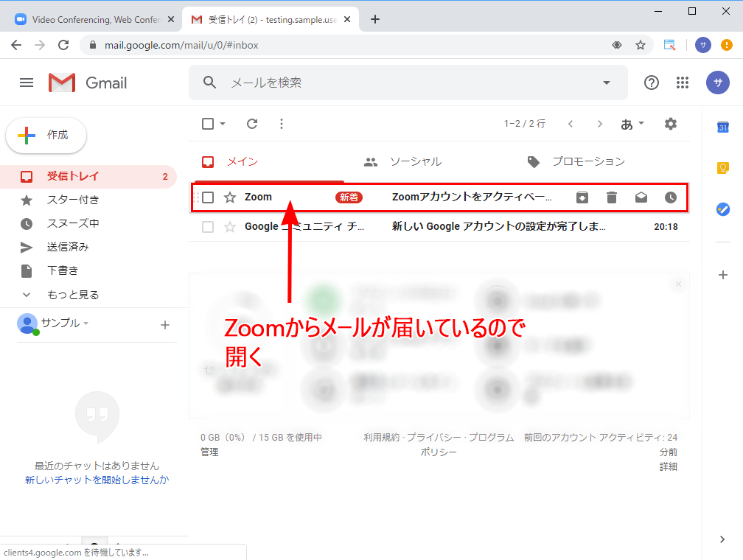
Task: Open Google apps grid
Action: coord(683,83)
